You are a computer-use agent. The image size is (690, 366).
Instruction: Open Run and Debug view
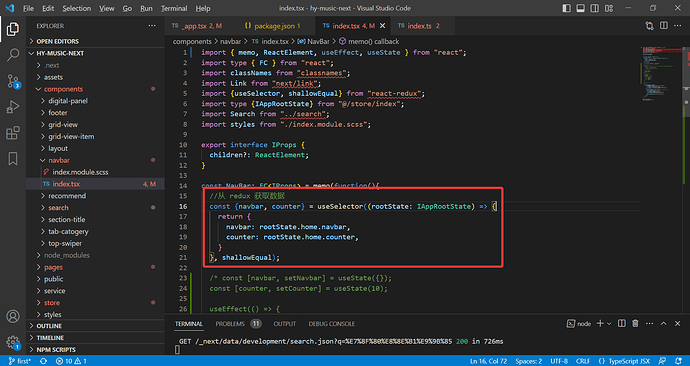[13, 107]
